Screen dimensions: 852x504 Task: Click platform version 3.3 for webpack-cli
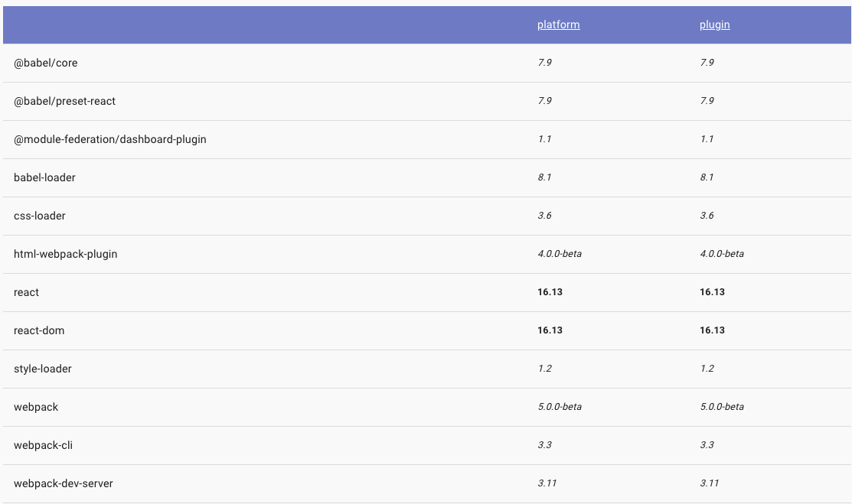point(544,445)
